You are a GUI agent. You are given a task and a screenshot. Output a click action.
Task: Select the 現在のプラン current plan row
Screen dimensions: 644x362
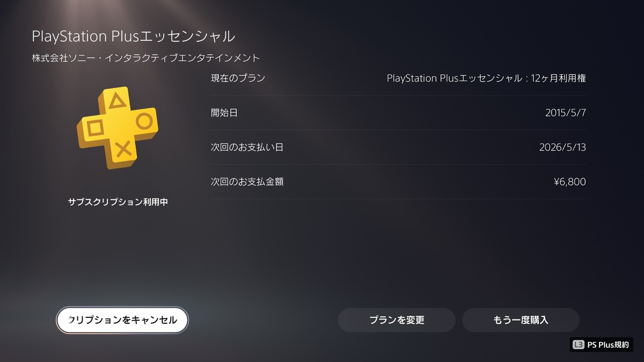(398, 78)
